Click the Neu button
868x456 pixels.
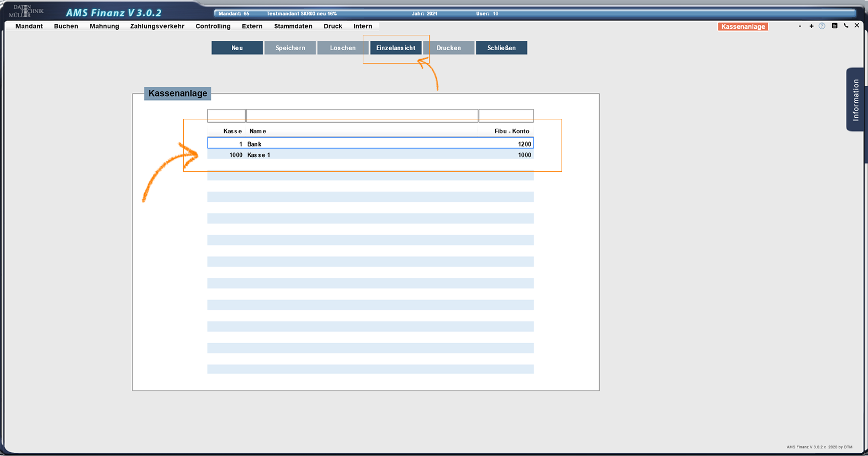tap(237, 48)
